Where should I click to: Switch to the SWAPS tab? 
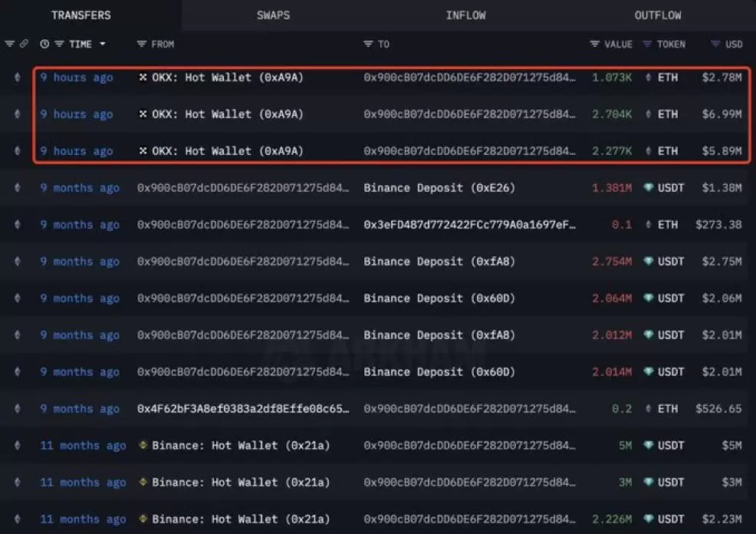click(274, 15)
